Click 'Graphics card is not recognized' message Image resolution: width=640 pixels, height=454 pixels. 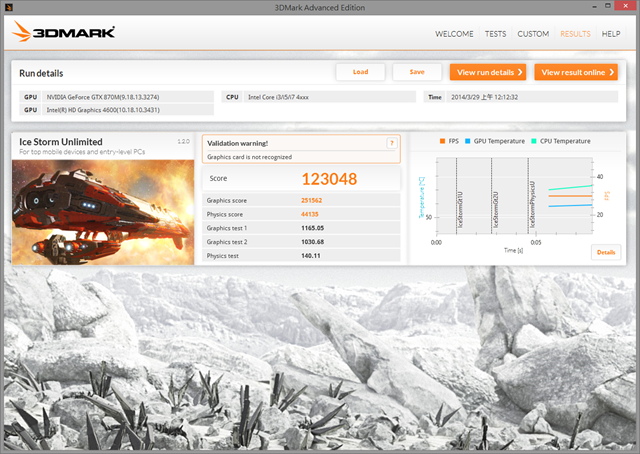249,157
